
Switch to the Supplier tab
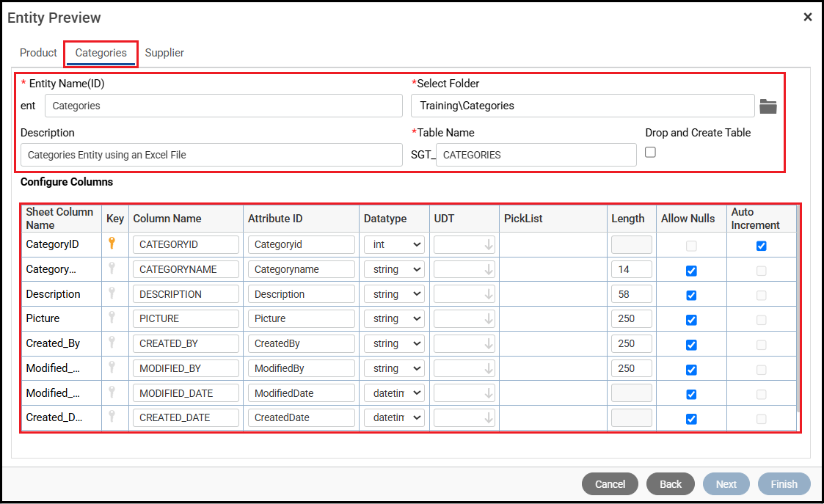(164, 53)
